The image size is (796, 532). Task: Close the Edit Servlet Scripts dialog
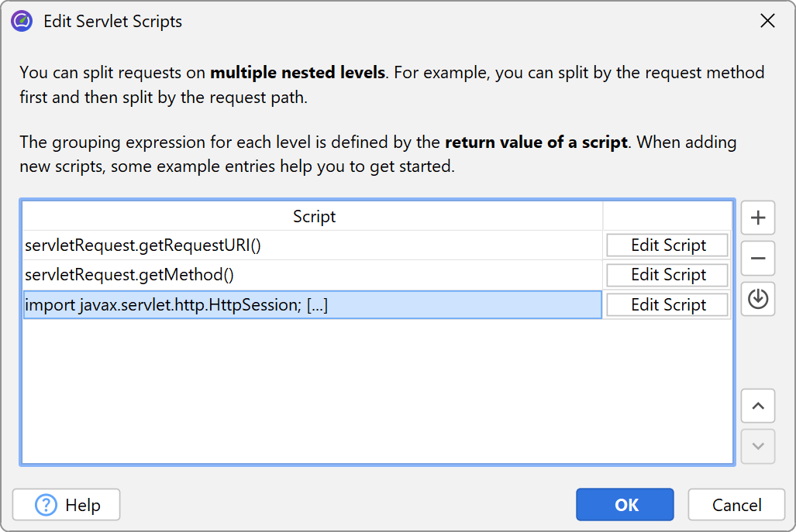point(767,21)
